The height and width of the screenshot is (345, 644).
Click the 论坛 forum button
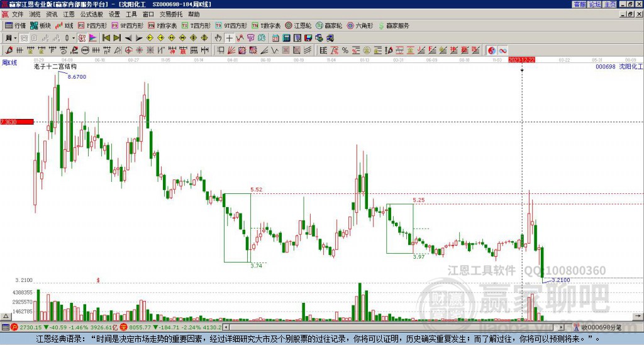595,4
